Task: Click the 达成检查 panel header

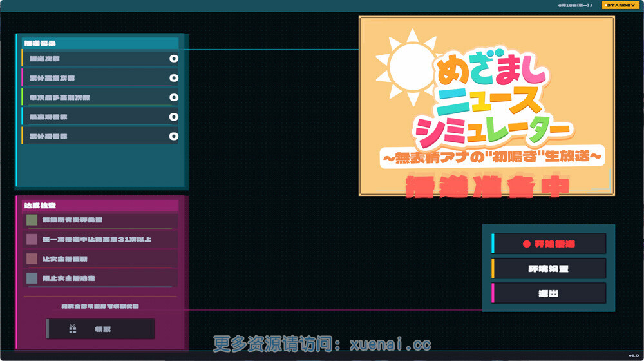Action: (x=100, y=206)
